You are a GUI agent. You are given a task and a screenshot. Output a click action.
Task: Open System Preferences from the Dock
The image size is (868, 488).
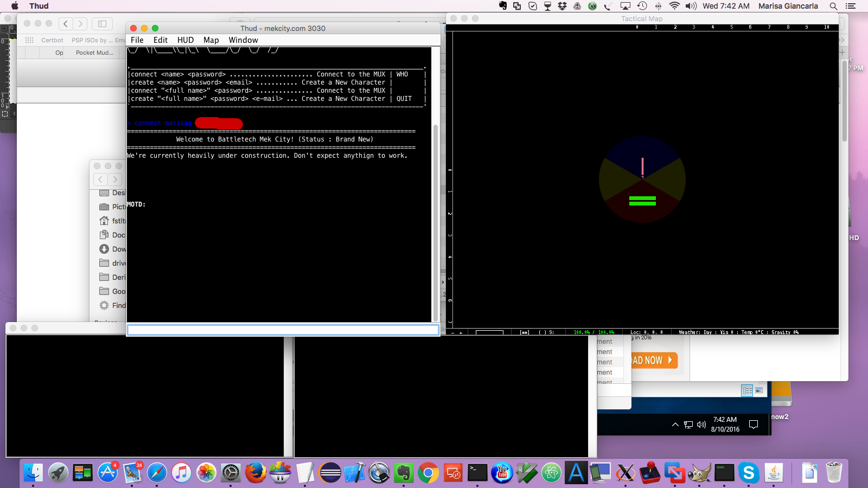coord(231,473)
